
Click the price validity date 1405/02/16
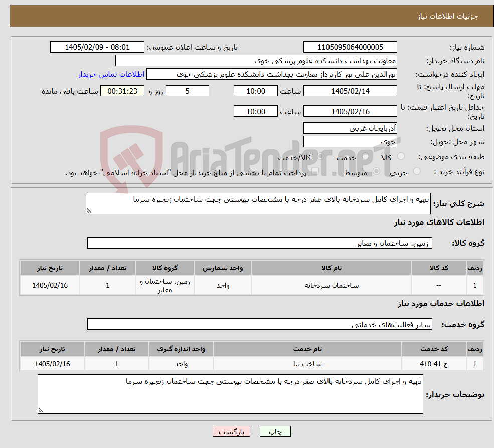click(x=350, y=111)
